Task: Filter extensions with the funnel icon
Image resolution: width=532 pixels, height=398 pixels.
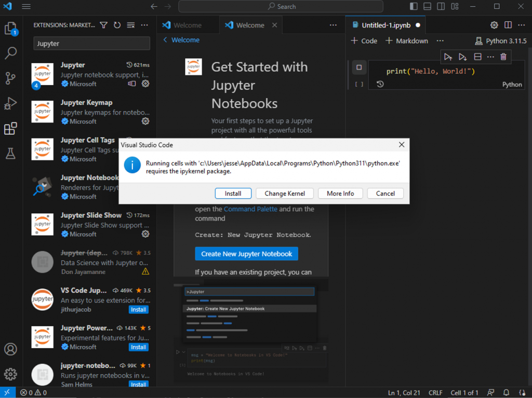Action: point(104,25)
